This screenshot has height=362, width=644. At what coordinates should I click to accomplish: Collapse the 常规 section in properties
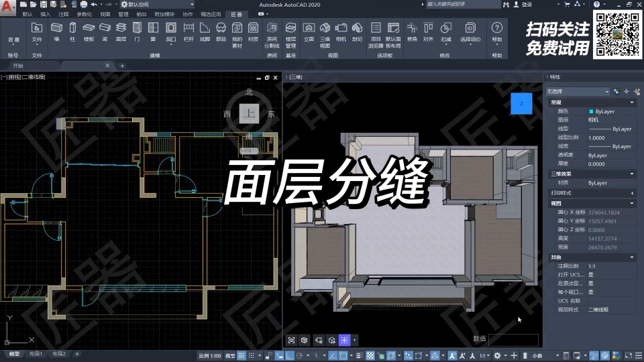pyautogui.click(x=632, y=102)
